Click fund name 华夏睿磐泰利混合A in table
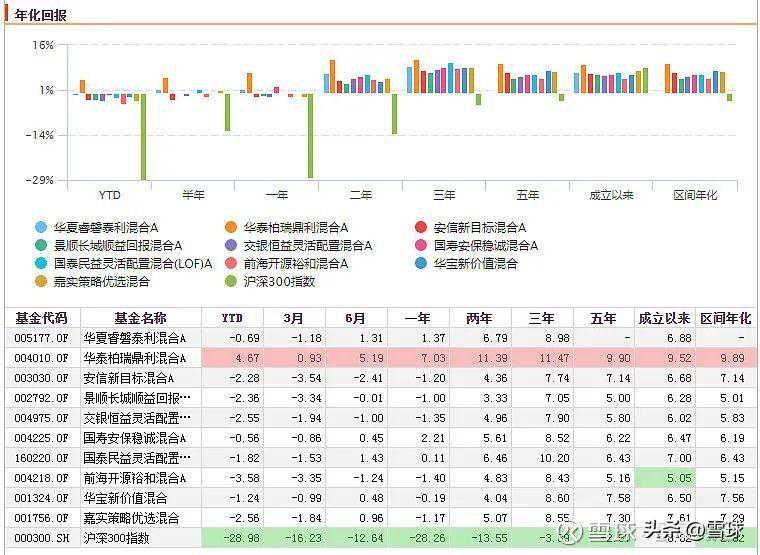This screenshot has width=760, height=555. click(x=135, y=338)
